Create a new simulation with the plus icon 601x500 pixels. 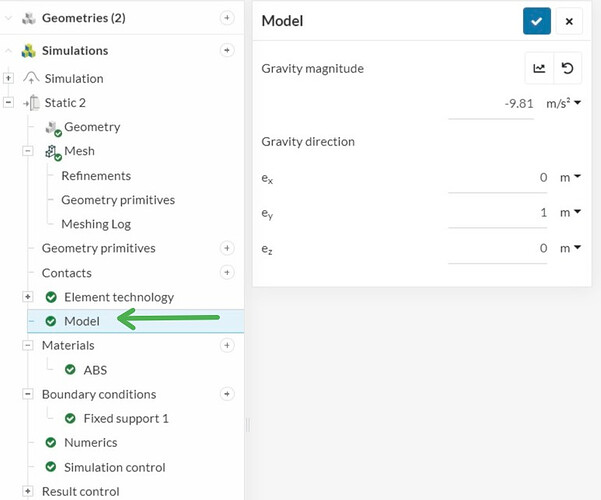[x=226, y=50]
